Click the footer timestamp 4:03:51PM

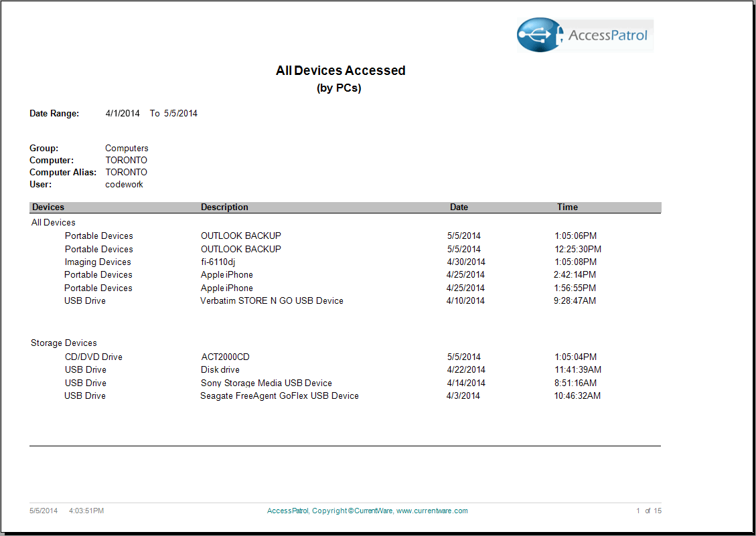click(86, 511)
